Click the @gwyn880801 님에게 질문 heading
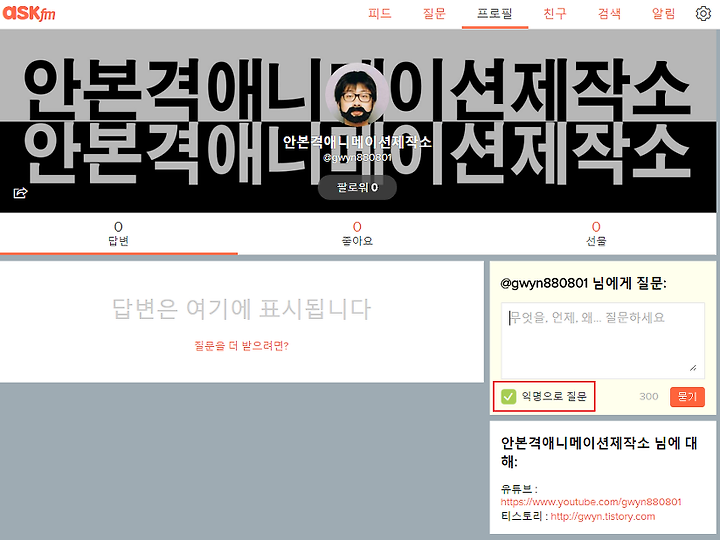Screen dimensions: 720x540 [583, 283]
